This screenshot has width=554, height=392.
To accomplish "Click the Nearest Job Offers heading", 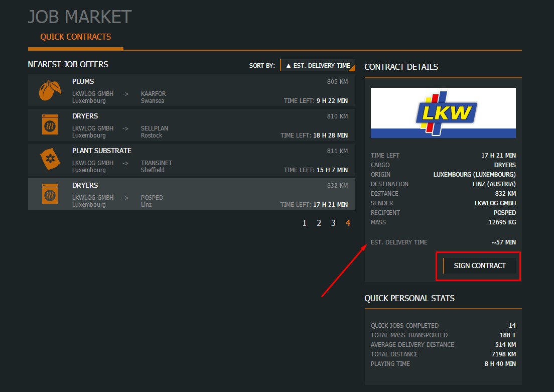I will pos(68,64).
